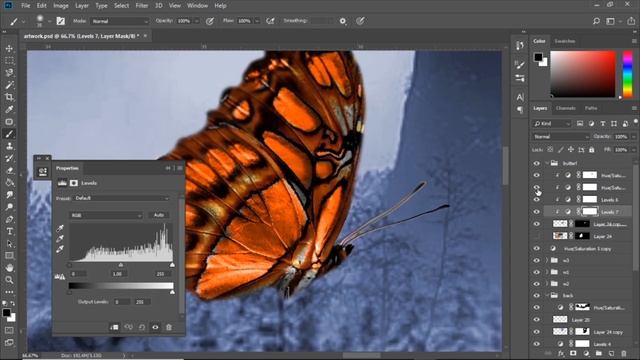The height and width of the screenshot is (360, 640).
Task: Open the brush Mode dropdown
Action: pos(120,21)
